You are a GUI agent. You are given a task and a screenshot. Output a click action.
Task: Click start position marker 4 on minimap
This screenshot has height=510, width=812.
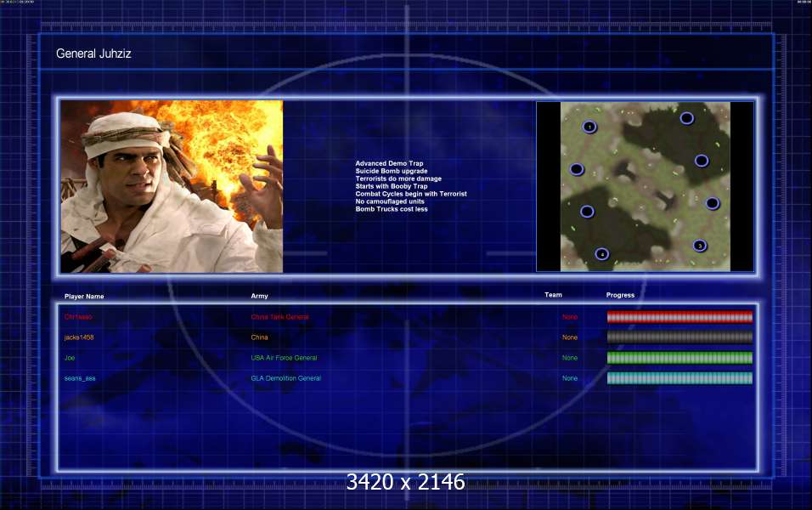[601, 254]
